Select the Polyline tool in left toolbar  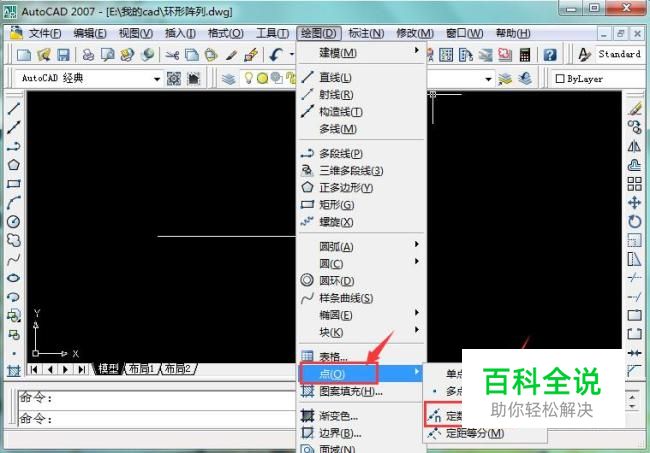click(x=14, y=146)
